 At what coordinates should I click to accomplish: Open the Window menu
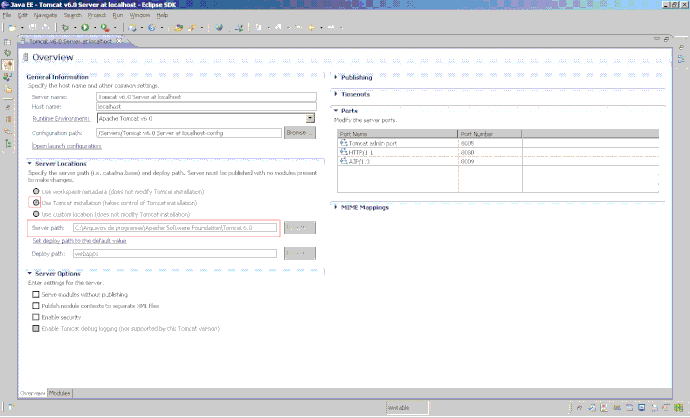[140, 15]
